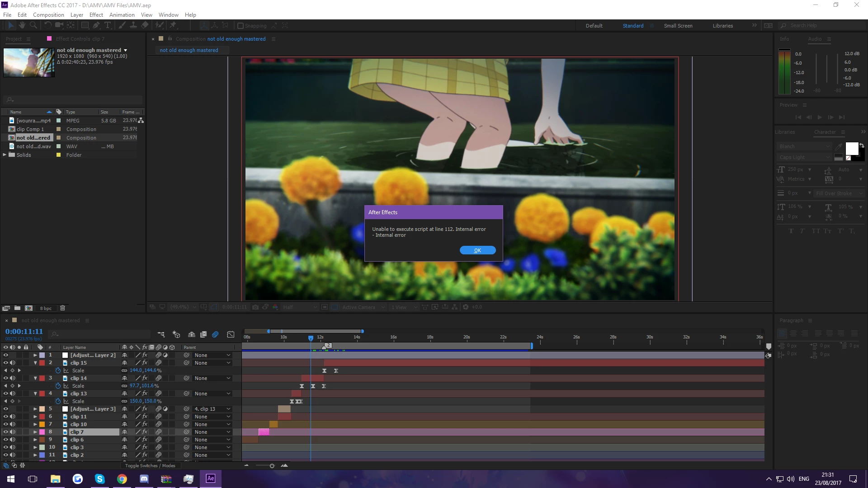Viewport: 868px width, 488px height.
Task: Open Parent dropdown for clip 15
Action: click(212, 363)
